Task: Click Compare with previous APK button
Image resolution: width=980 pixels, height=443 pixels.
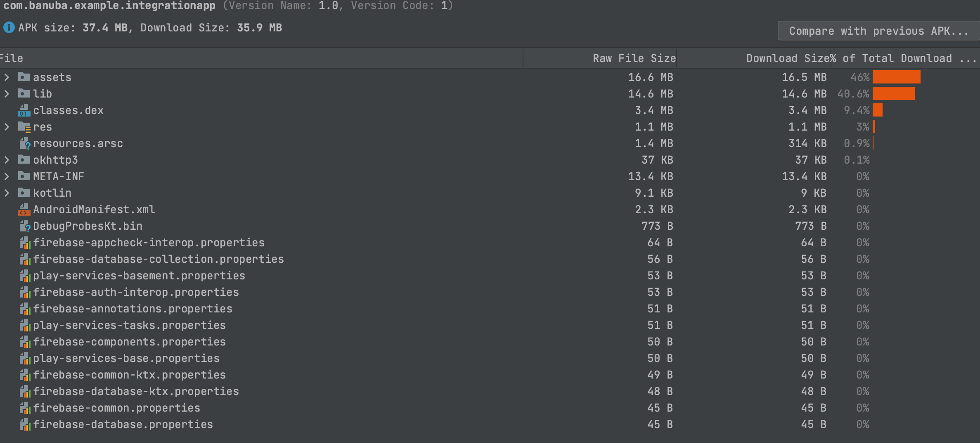Action: (x=879, y=31)
